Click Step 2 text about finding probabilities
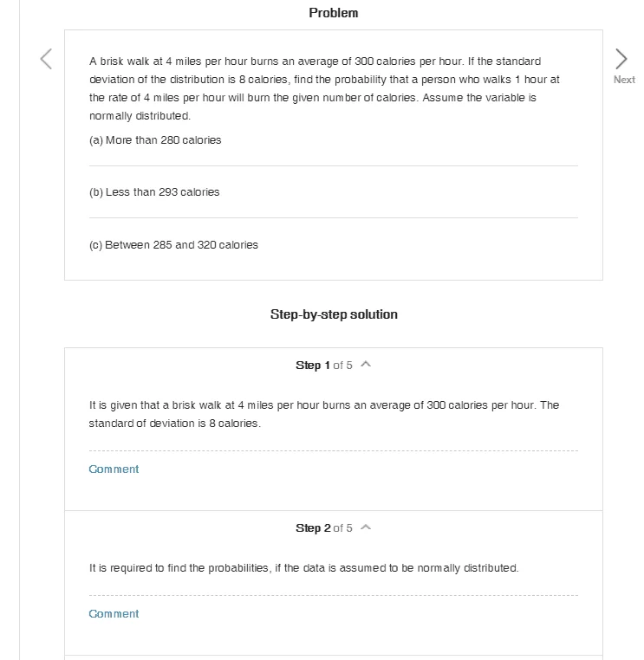This screenshot has height=660, width=644. [x=303, y=568]
